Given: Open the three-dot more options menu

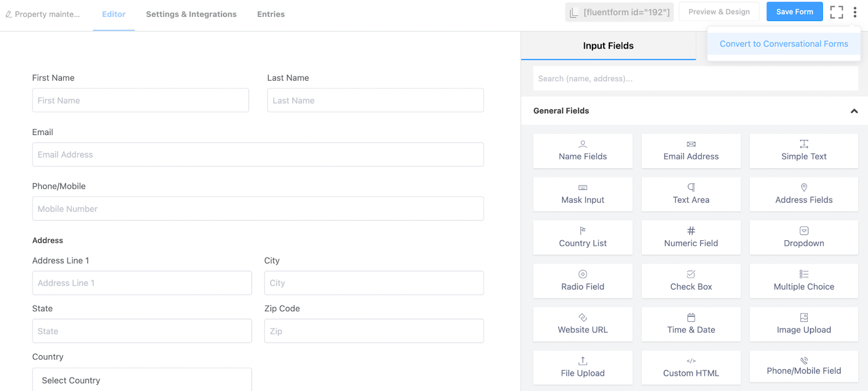Looking at the screenshot, I should [855, 12].
